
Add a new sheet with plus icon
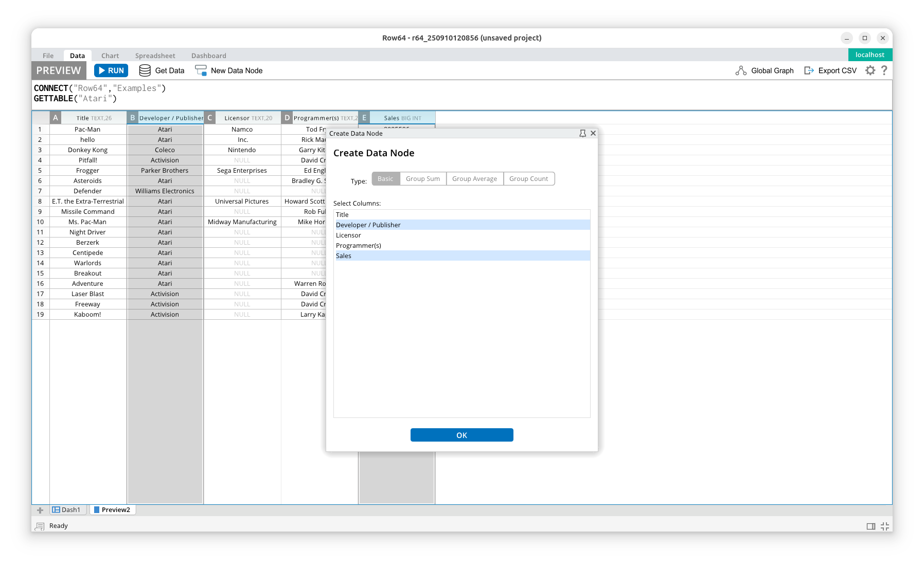[x=40, y=510]
